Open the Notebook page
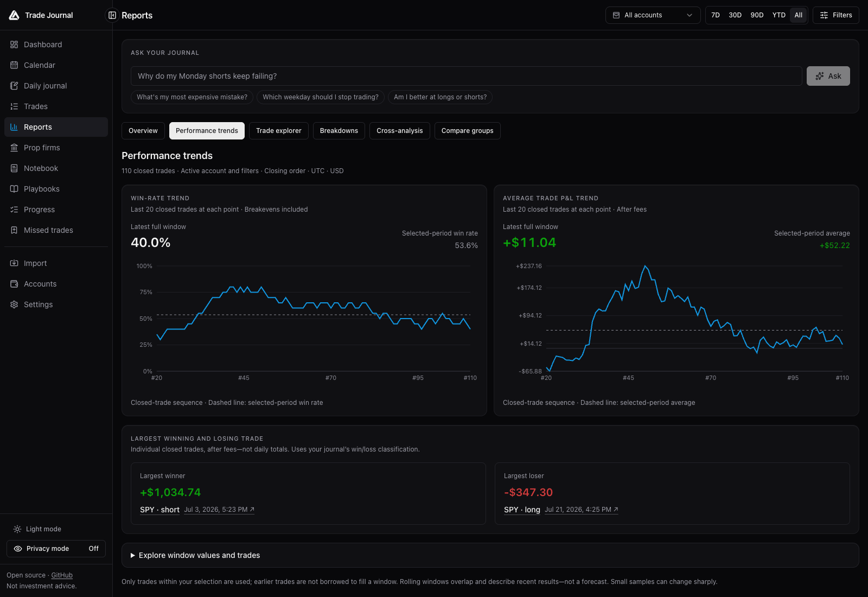The height and width of the screenshot is (597, 868). click(56, 168)
